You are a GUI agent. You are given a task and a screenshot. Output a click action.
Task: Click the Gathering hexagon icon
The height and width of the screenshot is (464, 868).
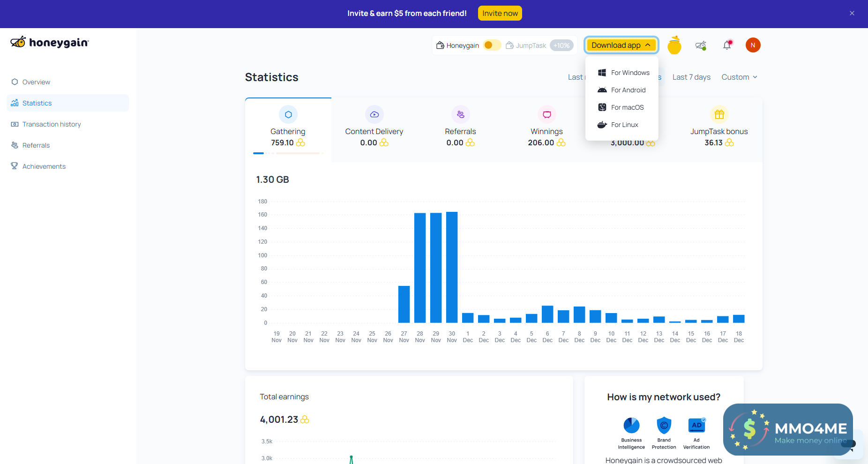click(288, 114)
